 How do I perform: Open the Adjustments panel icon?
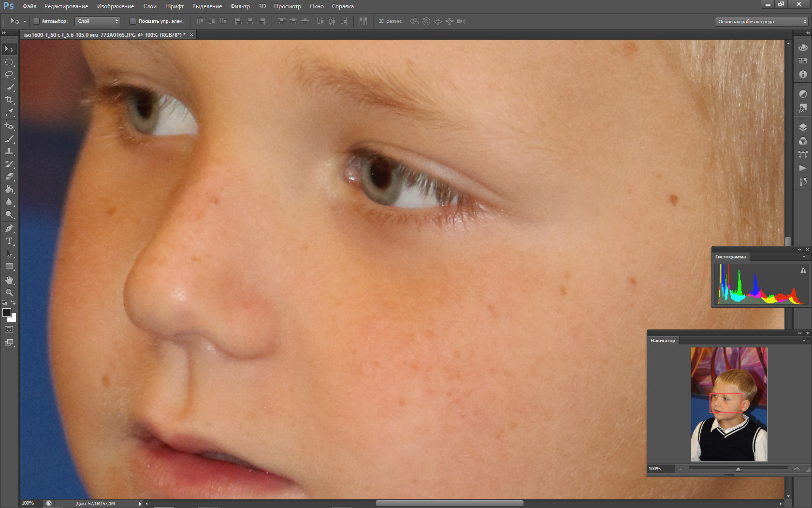point(803,94)
